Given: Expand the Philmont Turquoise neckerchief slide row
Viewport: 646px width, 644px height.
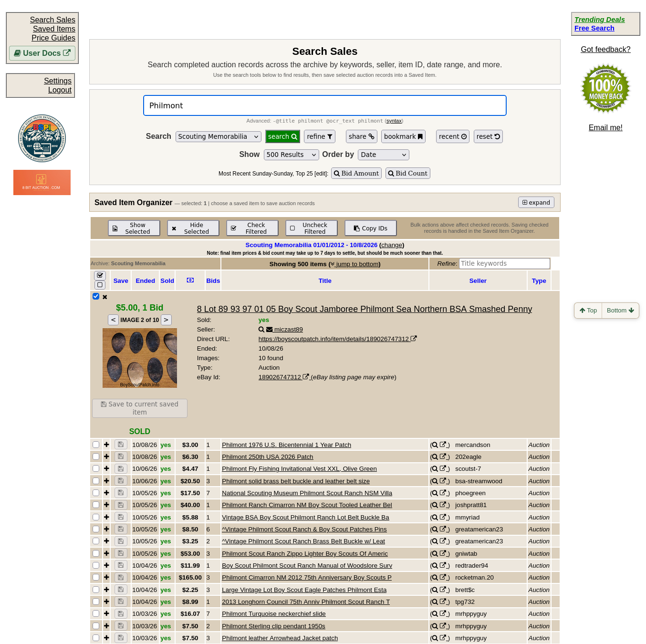Looking at the screenshot, I should tap(106, 613).
